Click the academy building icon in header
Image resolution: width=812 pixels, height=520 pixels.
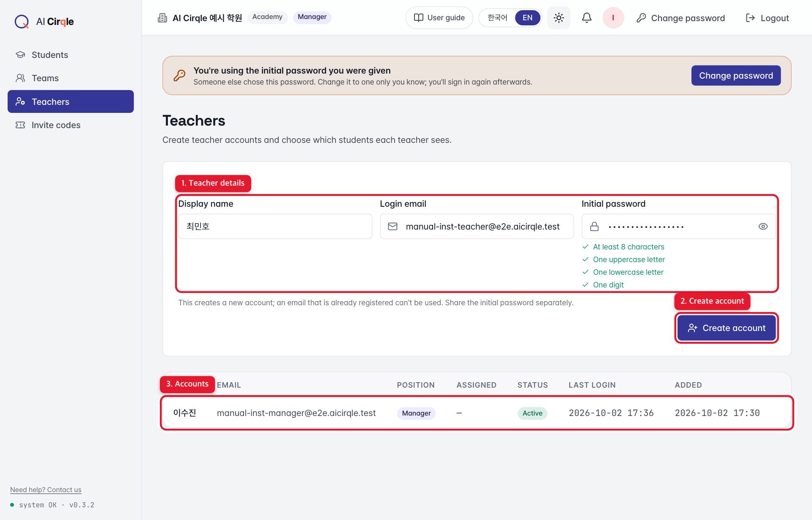click(x=162, y=18)
